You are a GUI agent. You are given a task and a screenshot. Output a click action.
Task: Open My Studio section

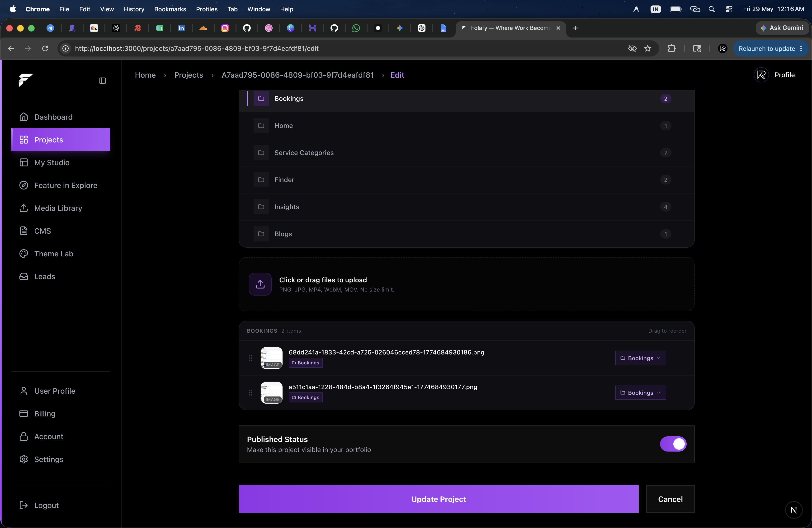point(61,162)
